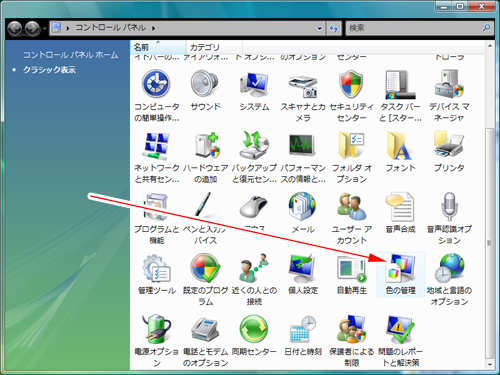The width and height of the screenshot is (500, 375).
Task: Open the 色の管理 icon
Action: pos(400,269)
